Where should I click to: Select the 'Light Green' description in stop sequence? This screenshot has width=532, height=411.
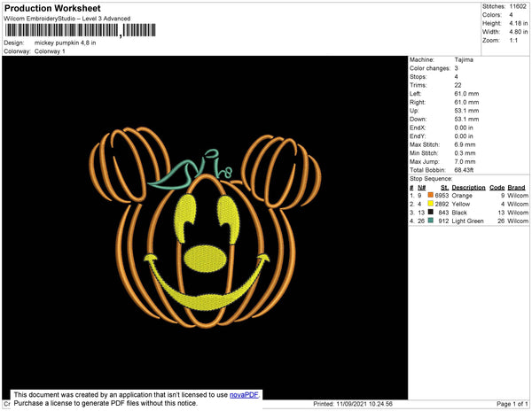tap(467, 221)
